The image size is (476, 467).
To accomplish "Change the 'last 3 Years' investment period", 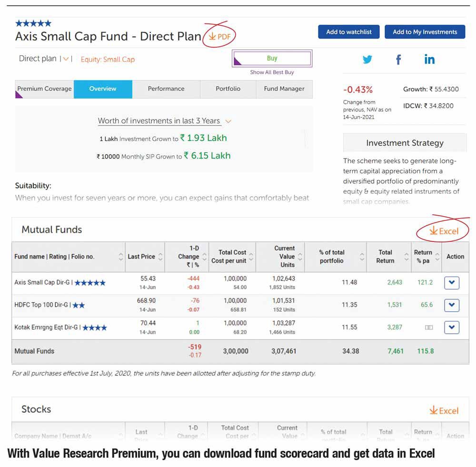I will (228, 121).
